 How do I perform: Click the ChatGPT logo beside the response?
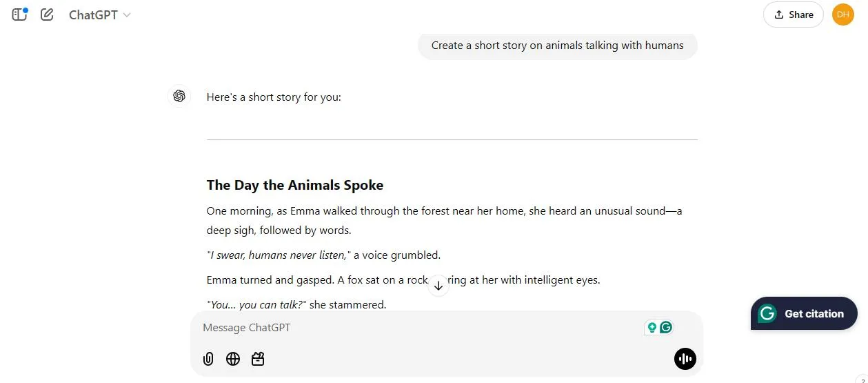tap(179, 97)
